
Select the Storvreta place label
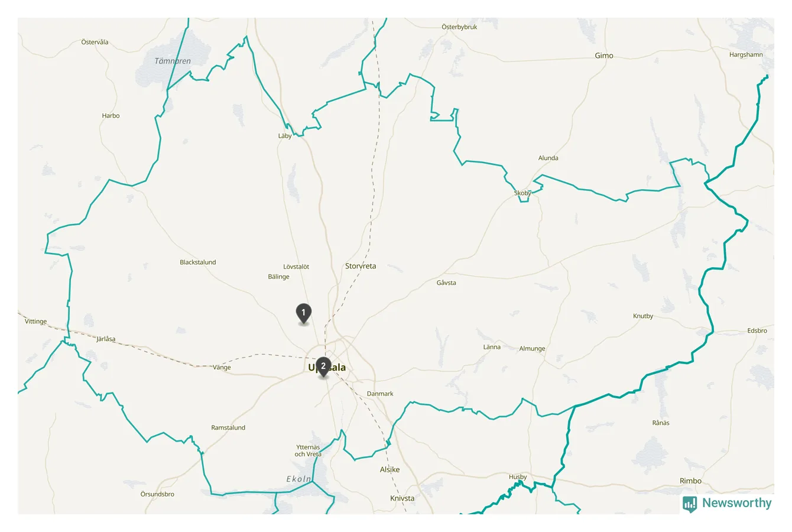(361, 266)
